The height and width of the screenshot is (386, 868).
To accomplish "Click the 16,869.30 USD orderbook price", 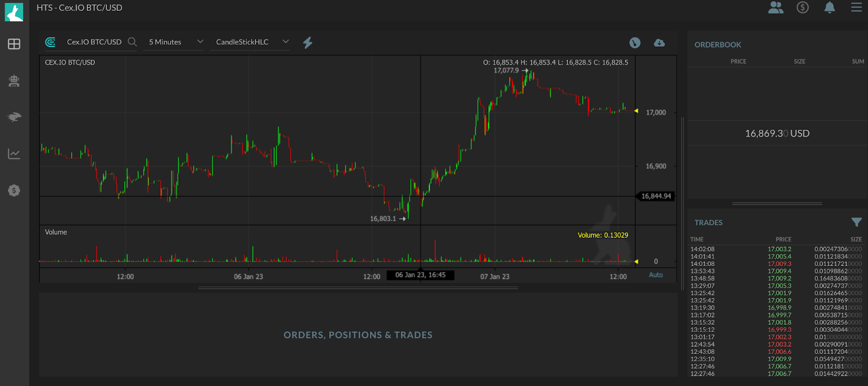I will [x=777, y=134].
